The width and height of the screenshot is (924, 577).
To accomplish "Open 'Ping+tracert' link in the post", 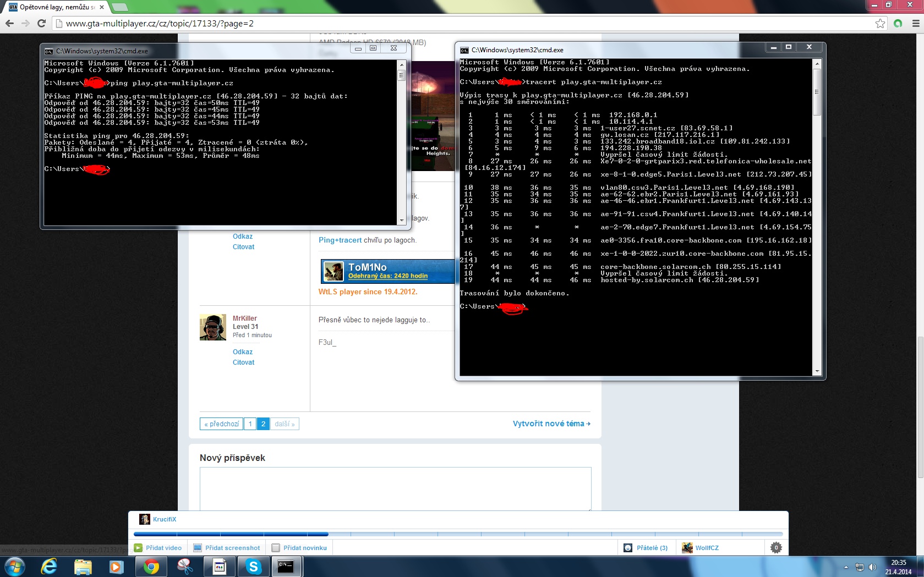I will 340,240.
